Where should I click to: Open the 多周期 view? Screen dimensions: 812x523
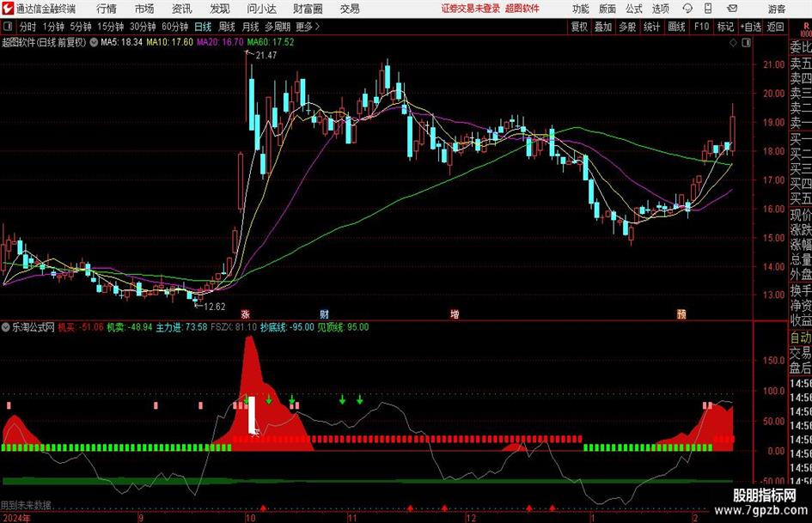pos(278,27)
